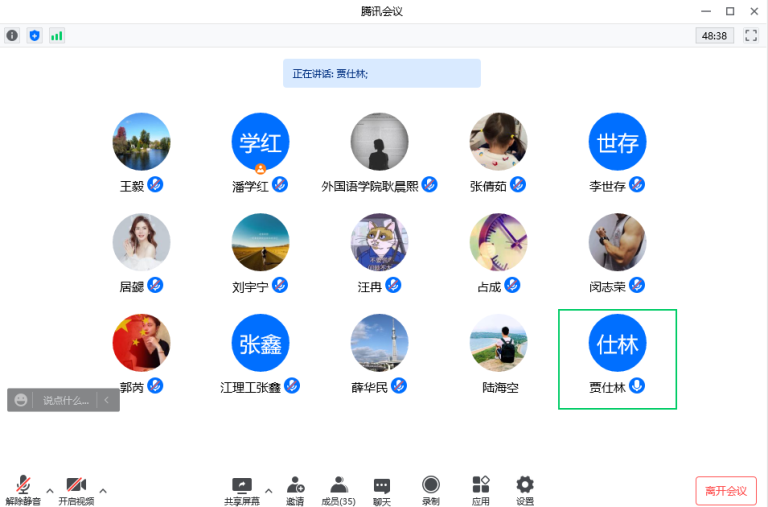
Task: Expand audio options arrow beside 解除静音
Action: (50, 490)
